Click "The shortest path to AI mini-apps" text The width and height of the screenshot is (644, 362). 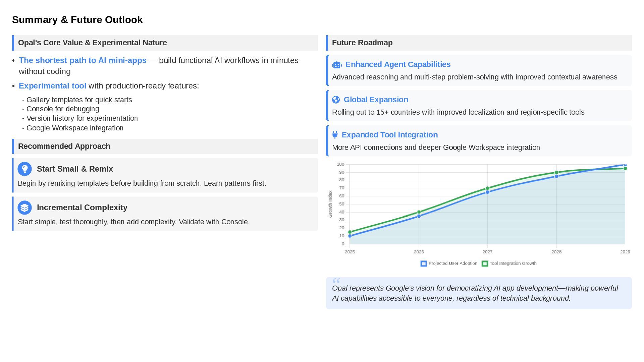point(83,60)
